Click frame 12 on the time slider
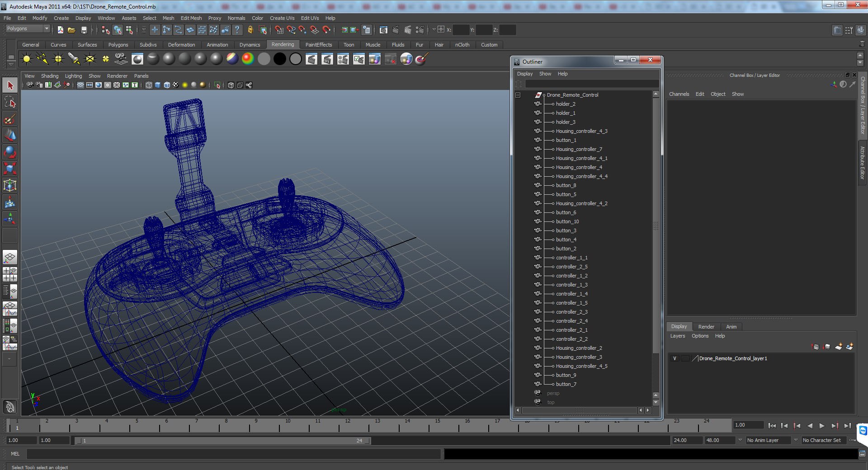The width and height of the screenshot is (868, 470). click(348, 426)
